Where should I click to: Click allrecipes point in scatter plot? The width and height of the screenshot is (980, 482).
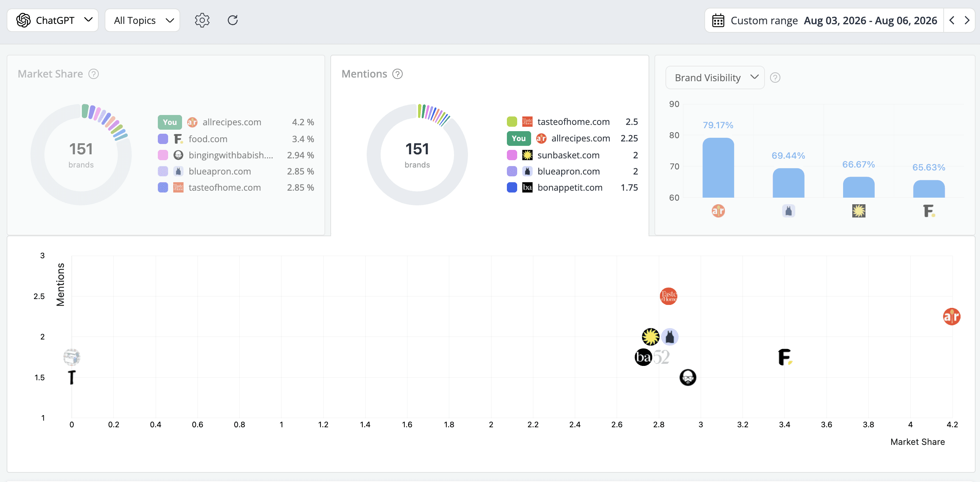click(951, 316)
